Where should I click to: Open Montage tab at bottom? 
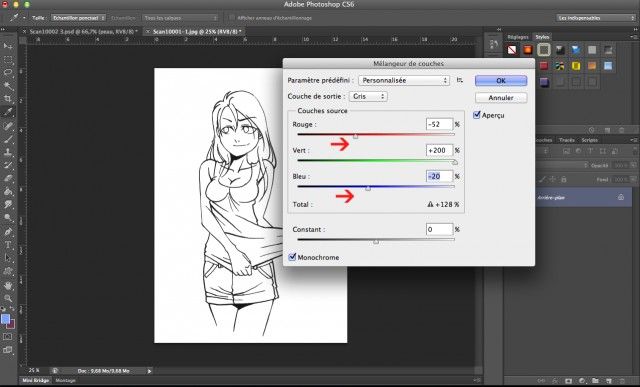point(66,380)
